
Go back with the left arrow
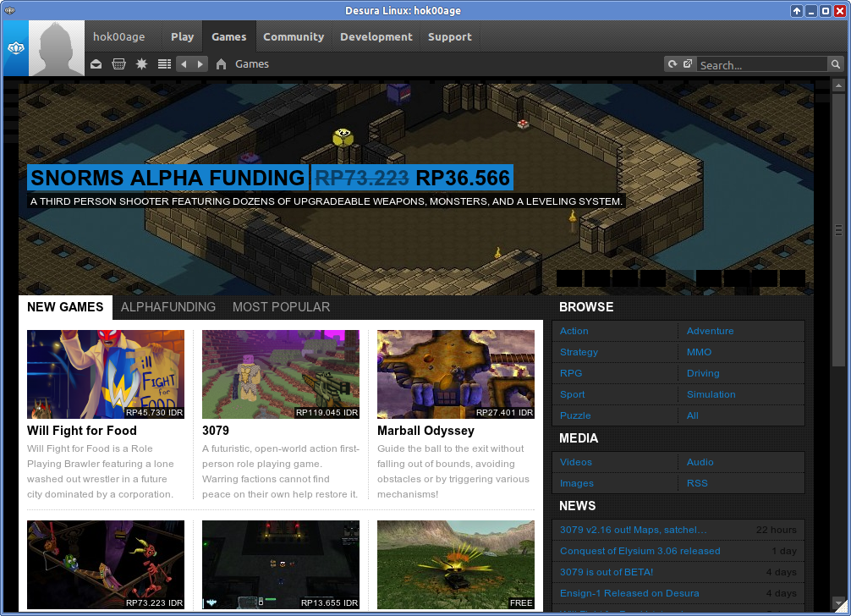(x=184, y=64)
